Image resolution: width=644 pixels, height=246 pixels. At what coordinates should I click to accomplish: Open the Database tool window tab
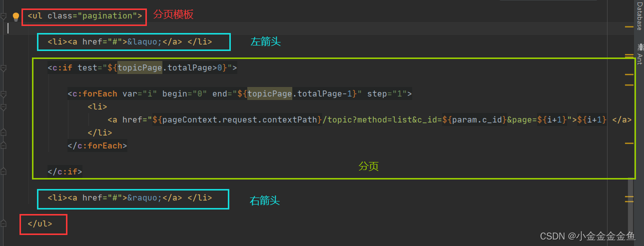[x=639, y=16]
